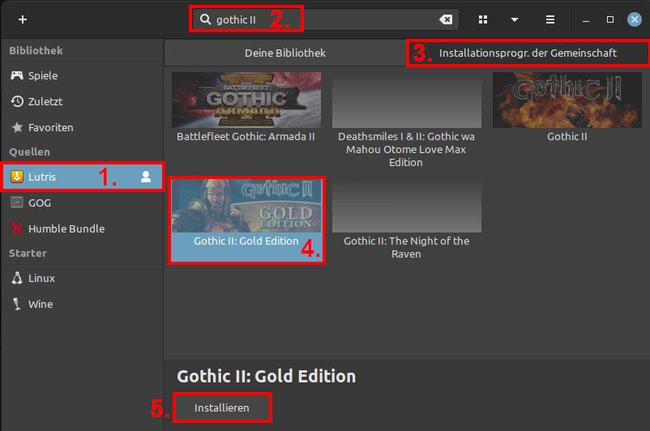This screenshot has height=431, width=650.
Task: Click the Battlefleet Gothic: Armada II title text
Action: 246,136
